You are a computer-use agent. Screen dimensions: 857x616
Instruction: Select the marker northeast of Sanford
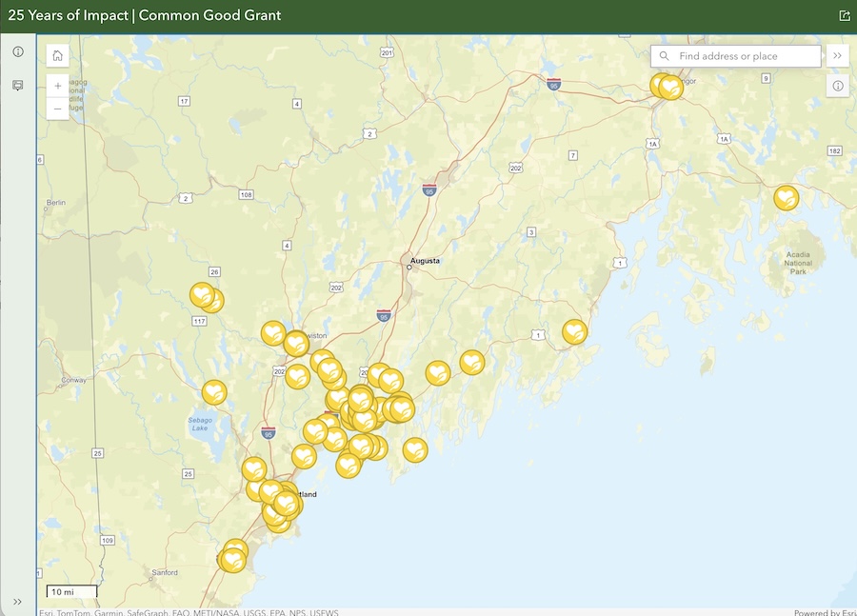(231, 559)
